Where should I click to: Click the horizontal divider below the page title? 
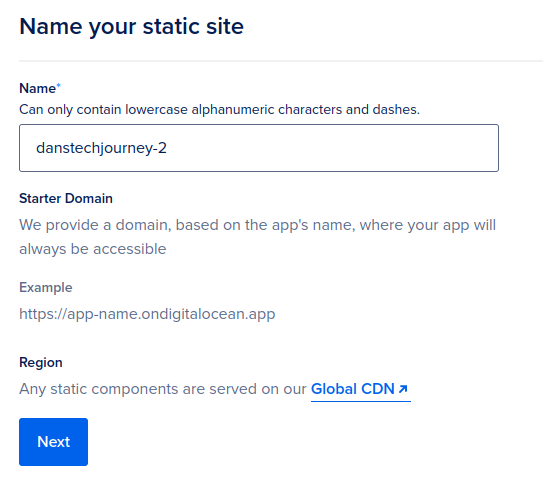[281, 61]
